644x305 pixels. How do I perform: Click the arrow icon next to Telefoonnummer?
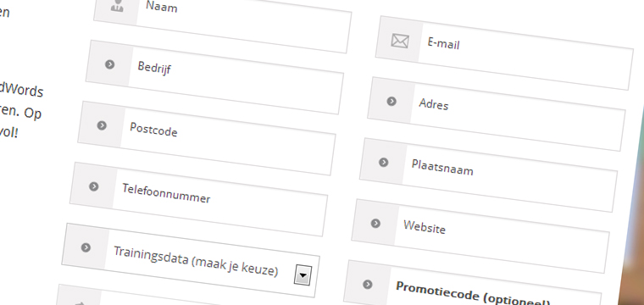tap(94, 186)
